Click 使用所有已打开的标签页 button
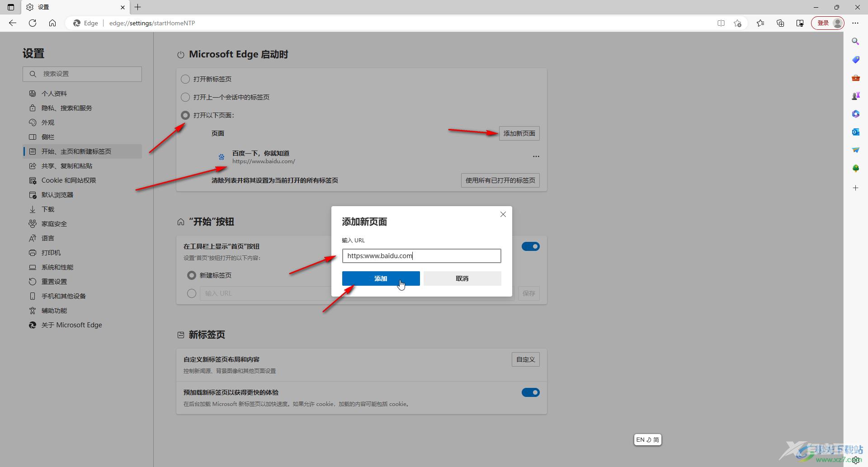868x467 pixels. pos(500,180)
